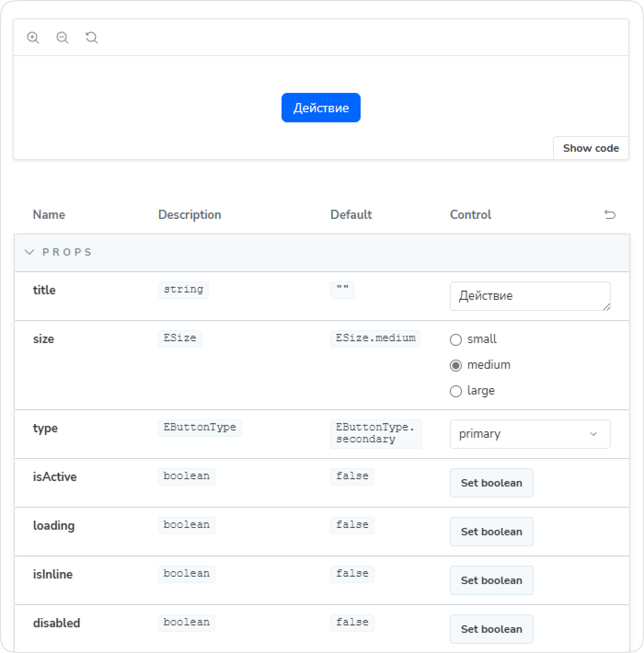This screenshot has width=644, height=653.
Task: Zoom out of the story canvas
Action: coord(62,38)
